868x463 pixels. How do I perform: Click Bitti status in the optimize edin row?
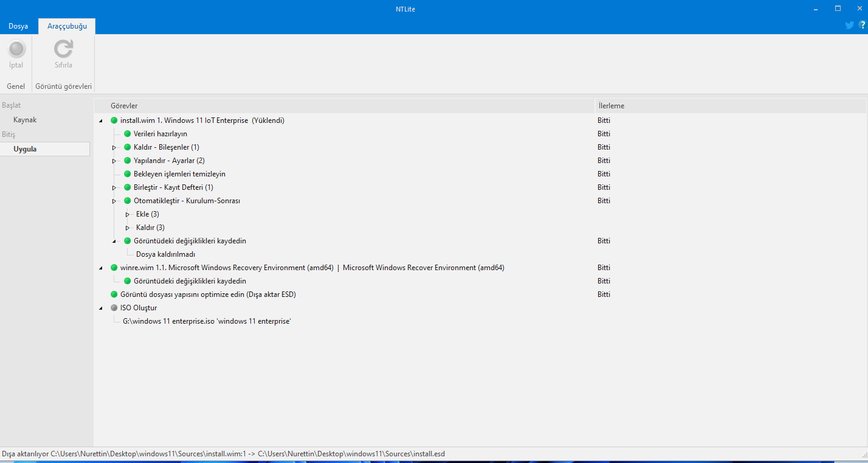point(604,294)
